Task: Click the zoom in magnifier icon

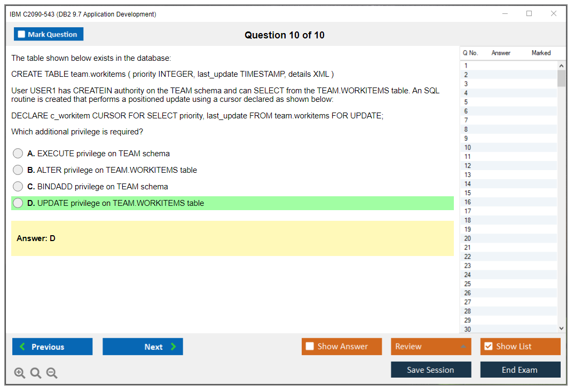Action: (19, 373)
